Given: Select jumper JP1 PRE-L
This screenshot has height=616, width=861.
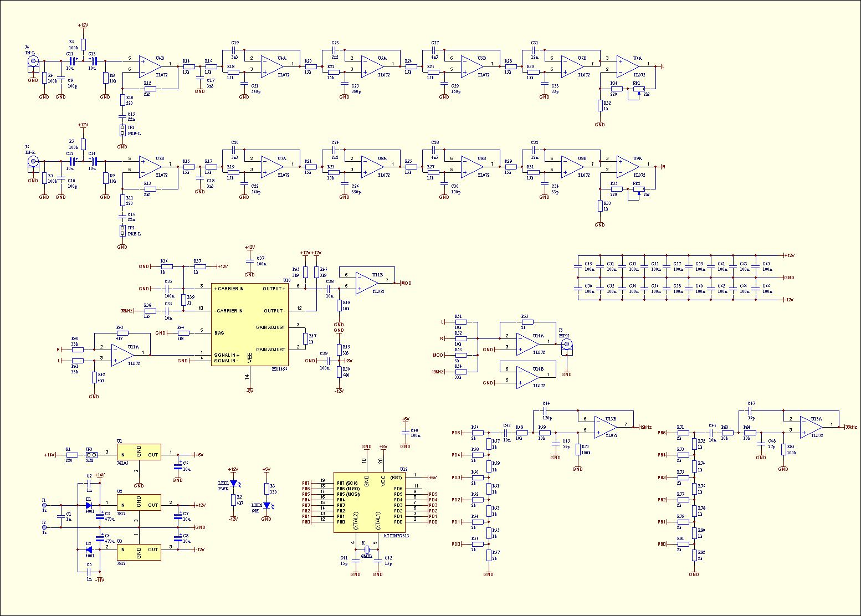Looking at the screenshot, I should [x=122, y=131].
